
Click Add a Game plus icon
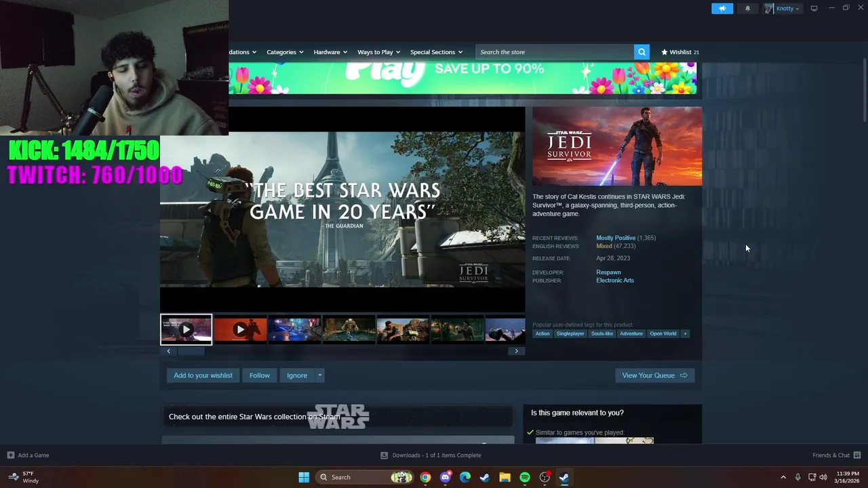[x=11, y=455]
